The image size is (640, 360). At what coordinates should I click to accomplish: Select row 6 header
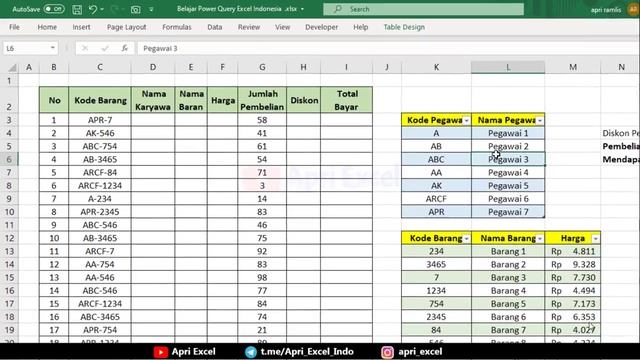(x=9, y=159)
